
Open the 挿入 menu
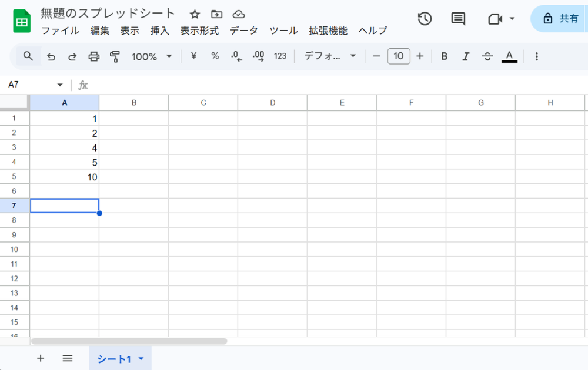click(x=159, y=31)
